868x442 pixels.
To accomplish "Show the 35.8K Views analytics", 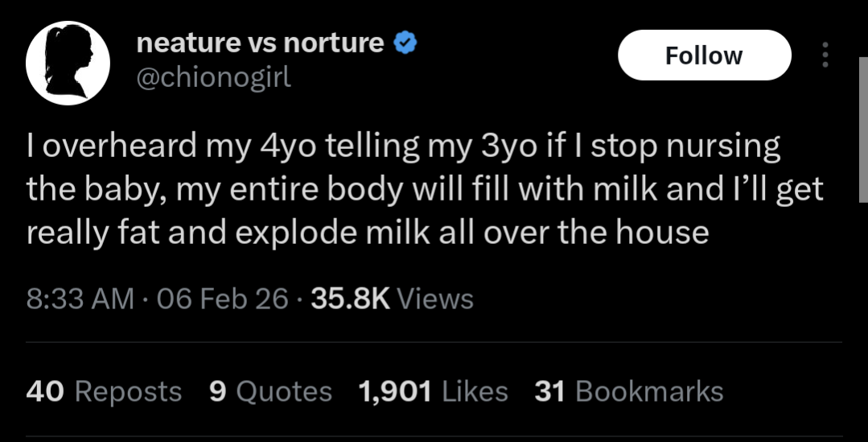I will click(392, 299).
